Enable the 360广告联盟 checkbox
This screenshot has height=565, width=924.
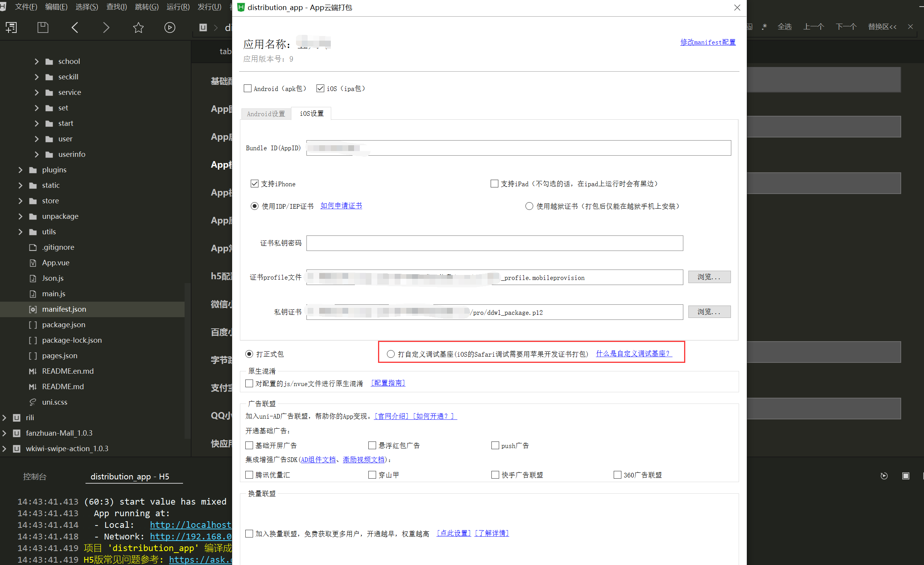point(617,475)
